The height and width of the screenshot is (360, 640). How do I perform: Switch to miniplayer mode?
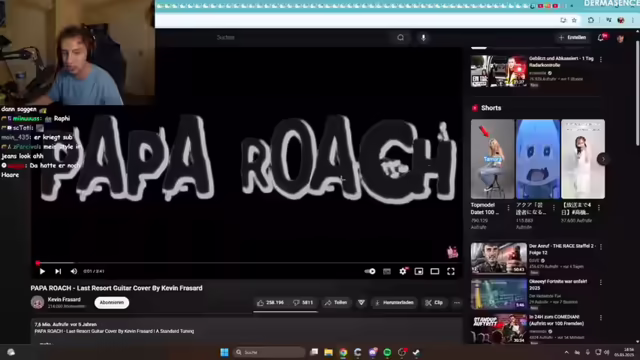[x=419, y=271]
